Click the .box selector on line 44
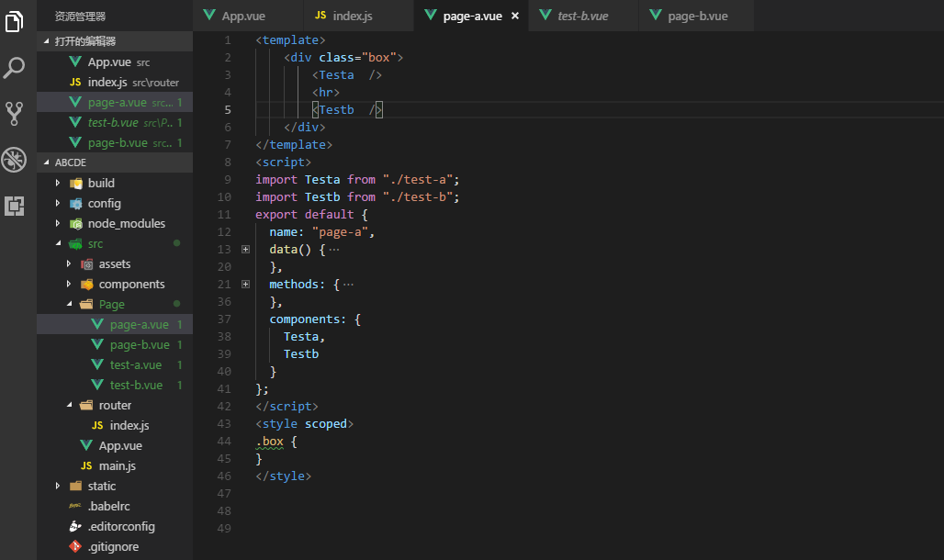Image resolution: width=944 pixels, height=560 pixels. coord(270,442)
